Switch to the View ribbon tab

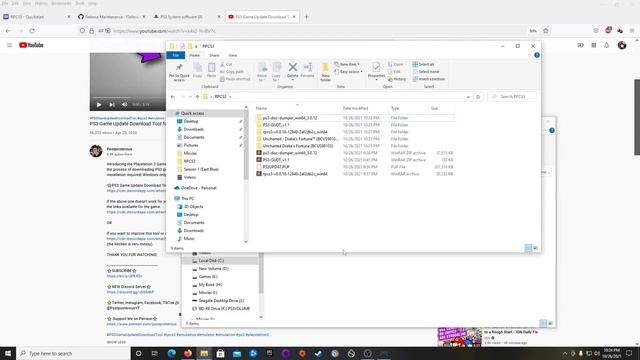[x=233, y=55]
